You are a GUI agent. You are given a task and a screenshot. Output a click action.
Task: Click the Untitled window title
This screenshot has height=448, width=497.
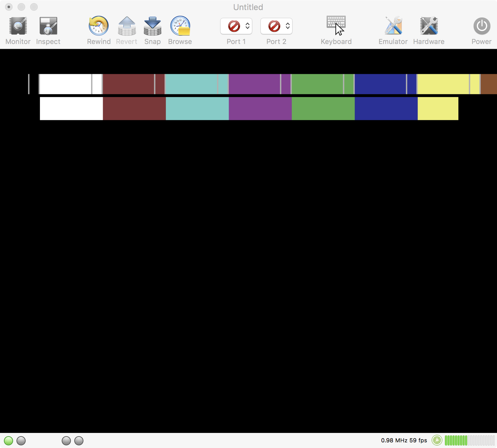tap(248, 7)
